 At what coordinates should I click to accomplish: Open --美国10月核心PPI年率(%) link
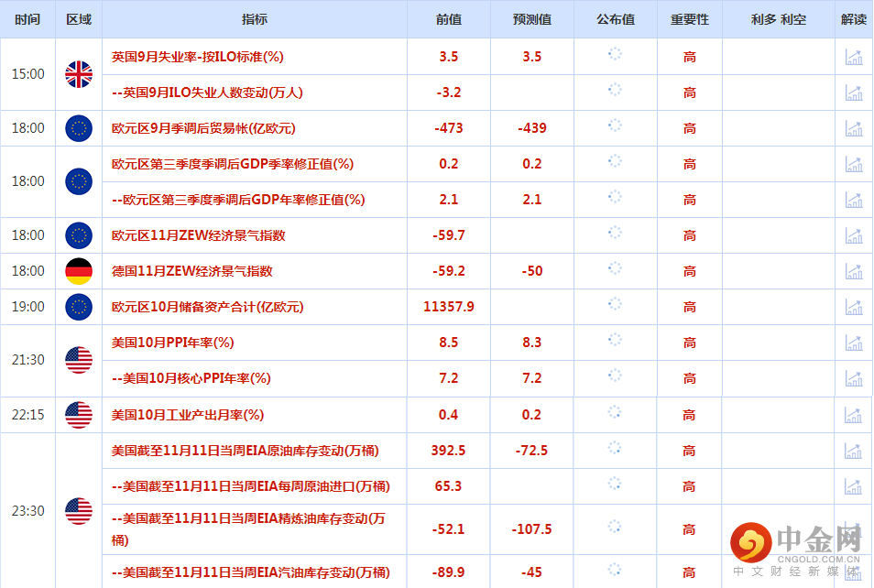click(x=191, y=378)
